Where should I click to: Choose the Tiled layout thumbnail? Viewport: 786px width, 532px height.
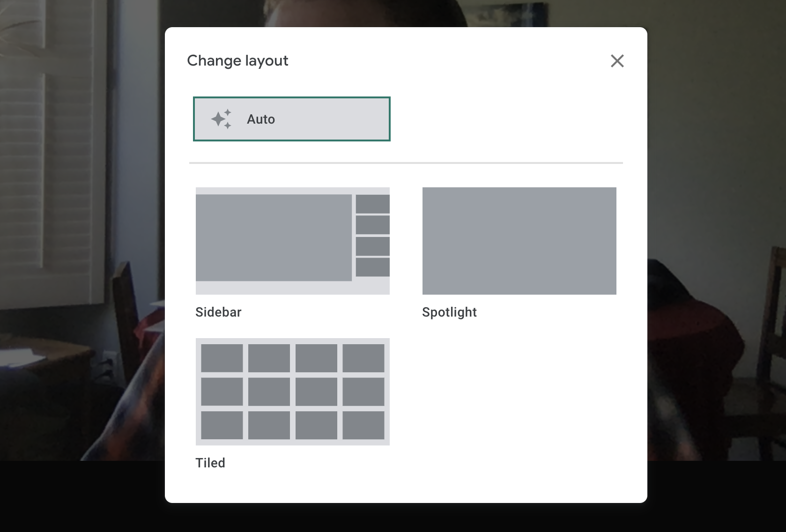tap(292, 392)
